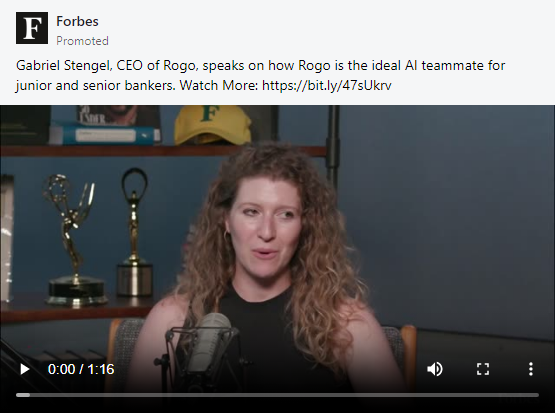The image size is (555, 413).
Task: Open the Forbes profile name link
Action: click(x=77, y=21)
